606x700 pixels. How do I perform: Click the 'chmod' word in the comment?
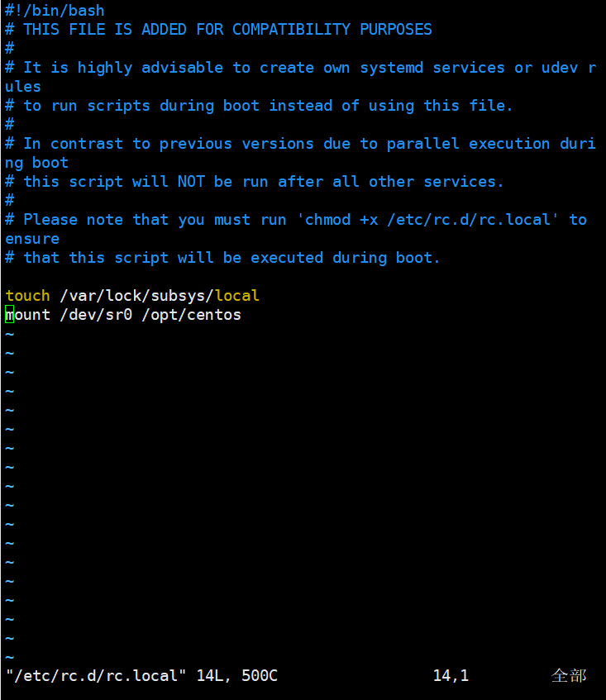pyautogui.click(x=327, y=220)
